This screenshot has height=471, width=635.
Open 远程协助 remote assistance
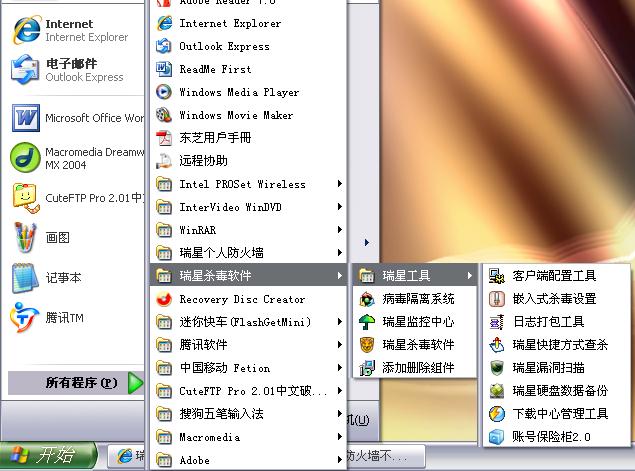click(x=248, y=161)
